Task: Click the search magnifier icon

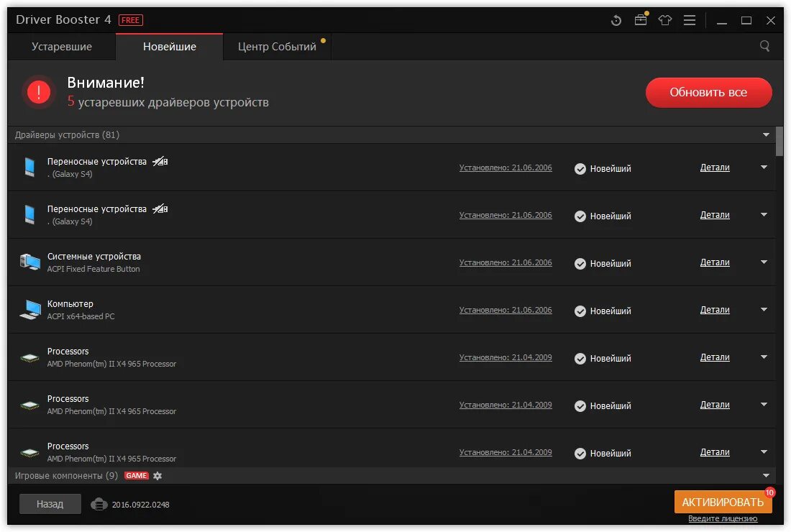Action: click(x=765, y=47)
